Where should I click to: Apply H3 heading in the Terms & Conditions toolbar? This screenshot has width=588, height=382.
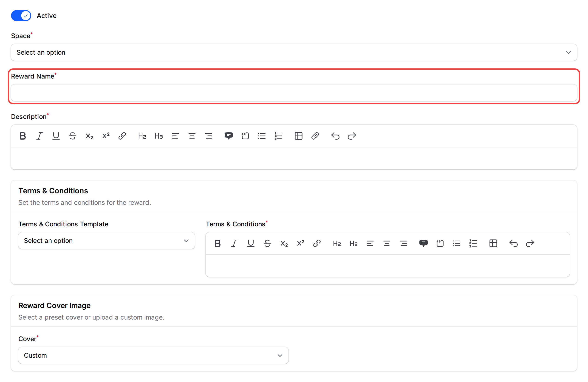click(353, 243)
